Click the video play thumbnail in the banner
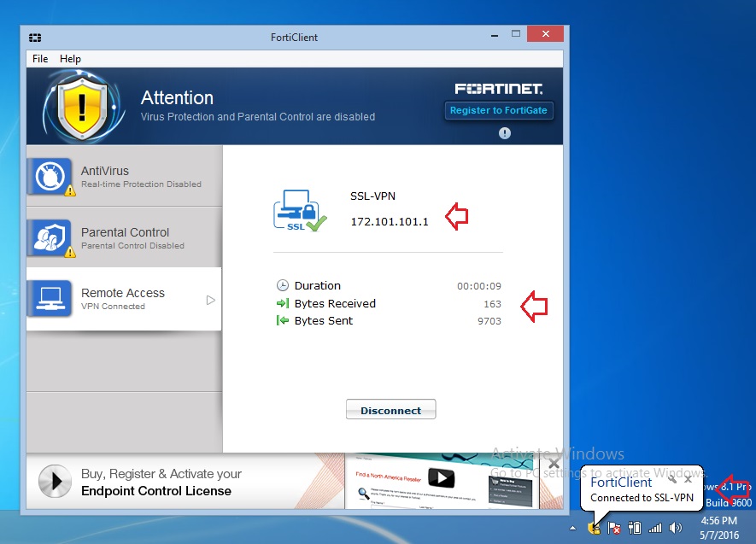This screenshot has height=544, width=756. tap(442, 478)
